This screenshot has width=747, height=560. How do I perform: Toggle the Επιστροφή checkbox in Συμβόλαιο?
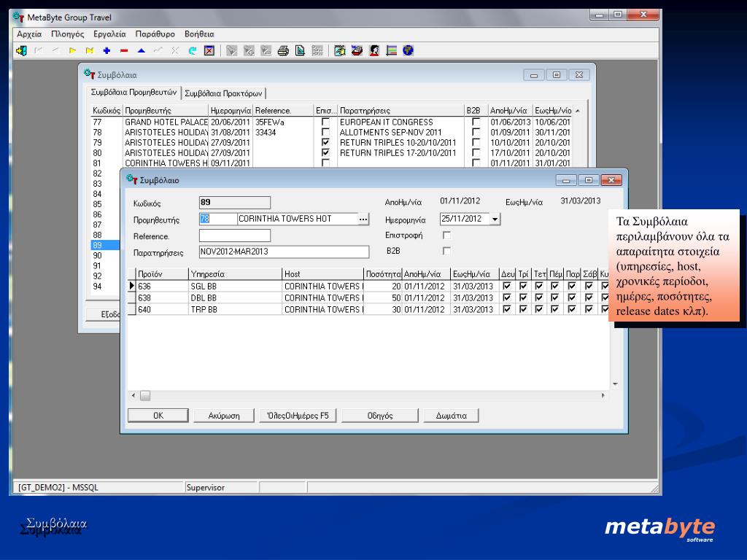(x=446, y=236)
